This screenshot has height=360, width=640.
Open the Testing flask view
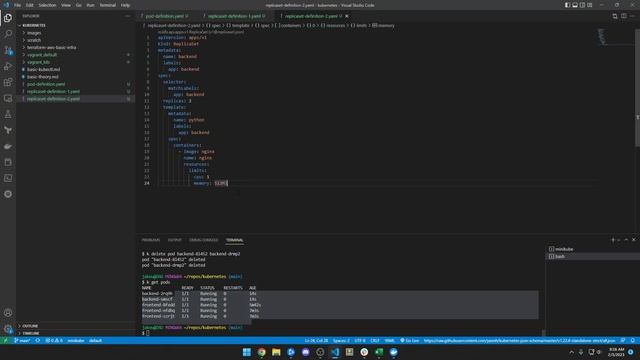[x=8, y=114]
